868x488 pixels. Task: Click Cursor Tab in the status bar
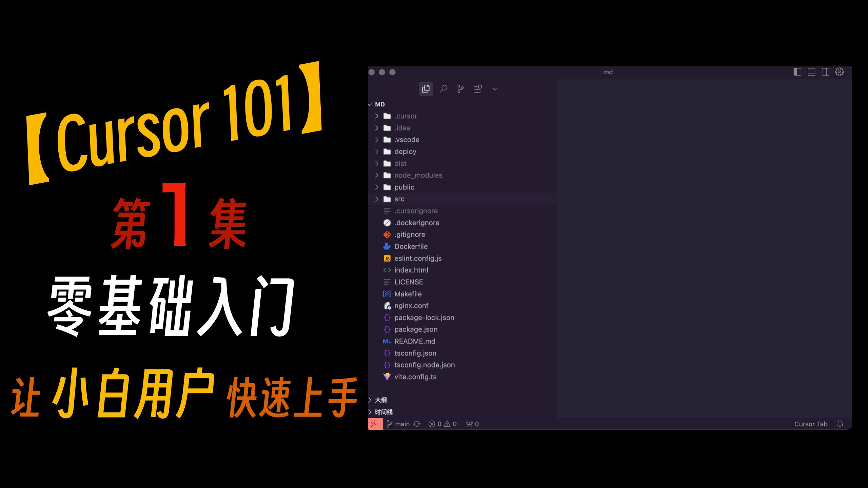tap(811, 424)
